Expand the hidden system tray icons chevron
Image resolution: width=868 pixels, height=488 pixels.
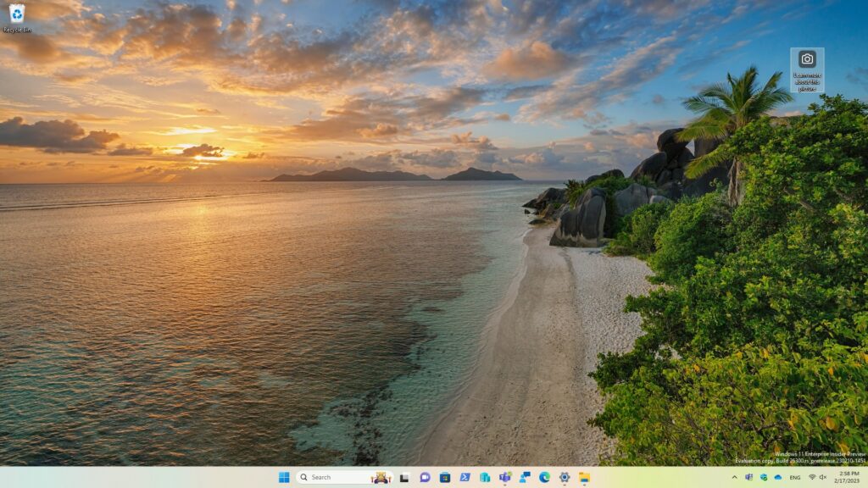(734, 477)
